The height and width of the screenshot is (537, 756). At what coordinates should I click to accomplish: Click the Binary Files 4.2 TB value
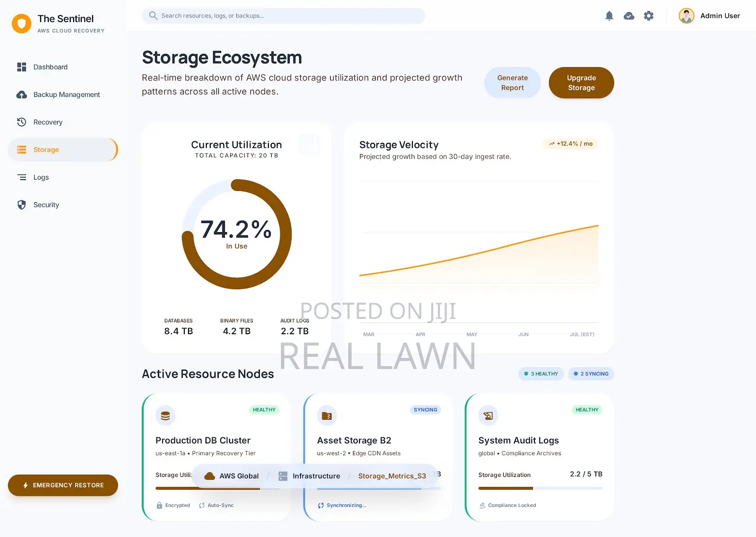pos(237,331)
